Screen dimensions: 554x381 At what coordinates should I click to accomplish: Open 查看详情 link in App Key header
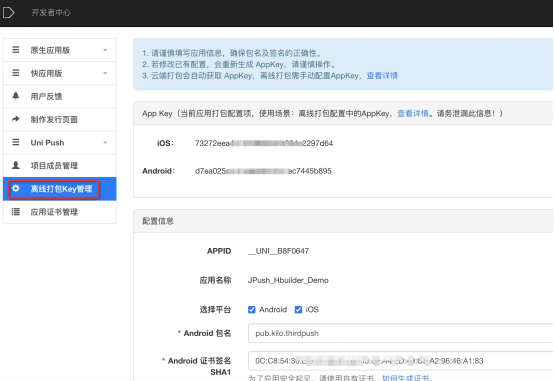413,113
